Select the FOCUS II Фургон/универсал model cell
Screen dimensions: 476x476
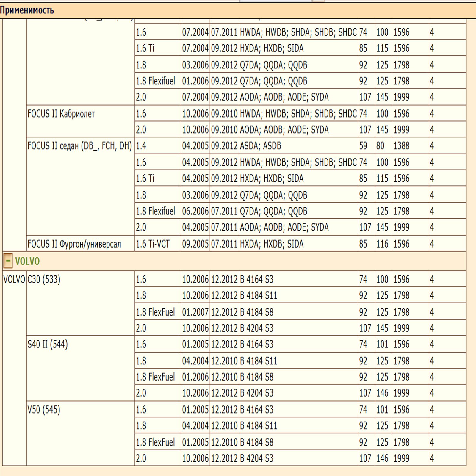click(74, 244)
